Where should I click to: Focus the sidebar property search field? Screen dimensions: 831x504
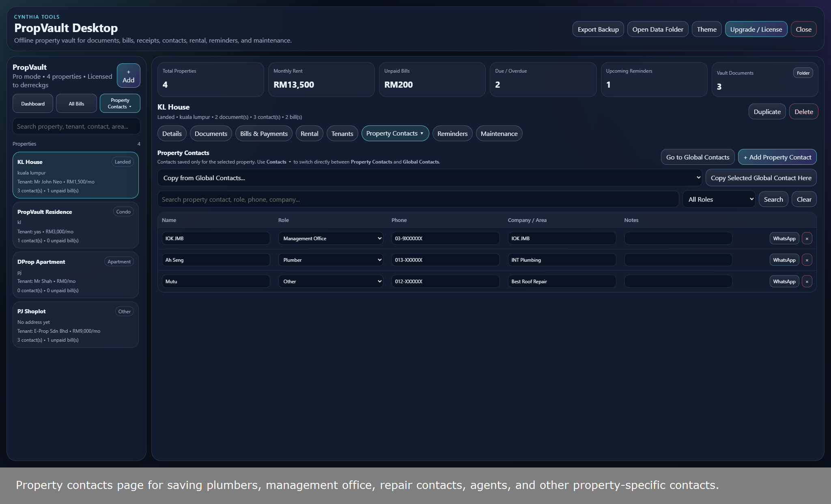pos(76,126)
